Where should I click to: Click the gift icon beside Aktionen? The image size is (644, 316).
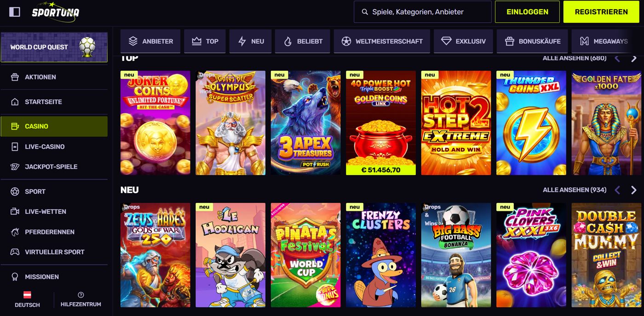pyautogui.click(x=15, y=77)
